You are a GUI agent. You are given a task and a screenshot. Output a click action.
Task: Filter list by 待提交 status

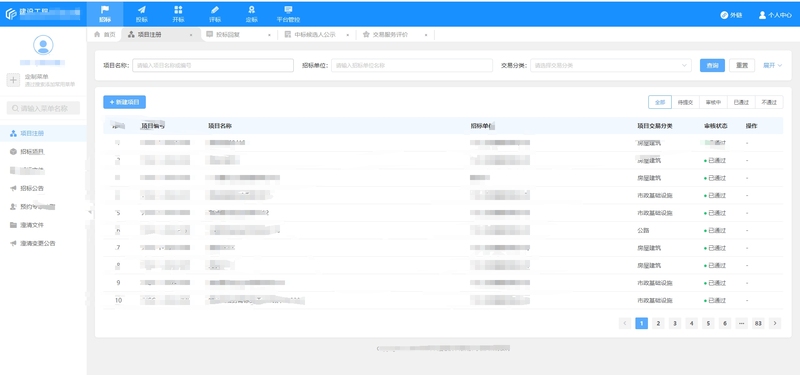tap(685, 102)
